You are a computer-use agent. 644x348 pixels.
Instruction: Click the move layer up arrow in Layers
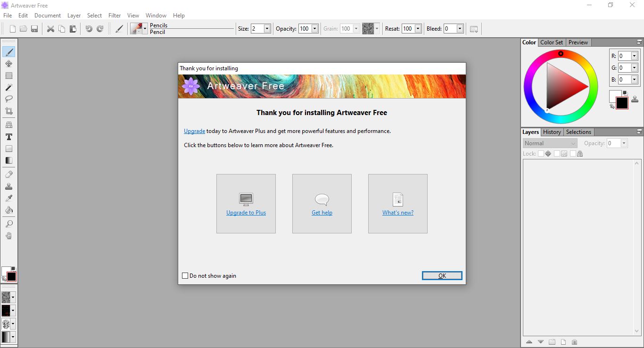[529, 342]
